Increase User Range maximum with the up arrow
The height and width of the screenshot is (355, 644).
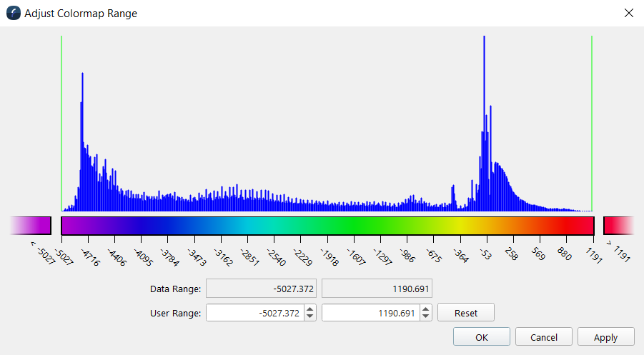coord(425,309)
